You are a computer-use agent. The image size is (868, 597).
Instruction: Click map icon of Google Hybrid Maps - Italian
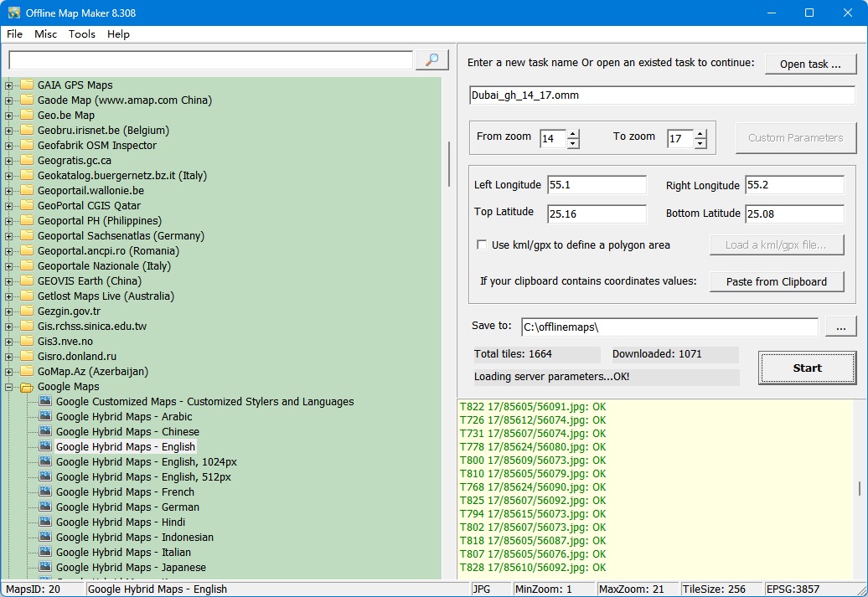[45, 552]
